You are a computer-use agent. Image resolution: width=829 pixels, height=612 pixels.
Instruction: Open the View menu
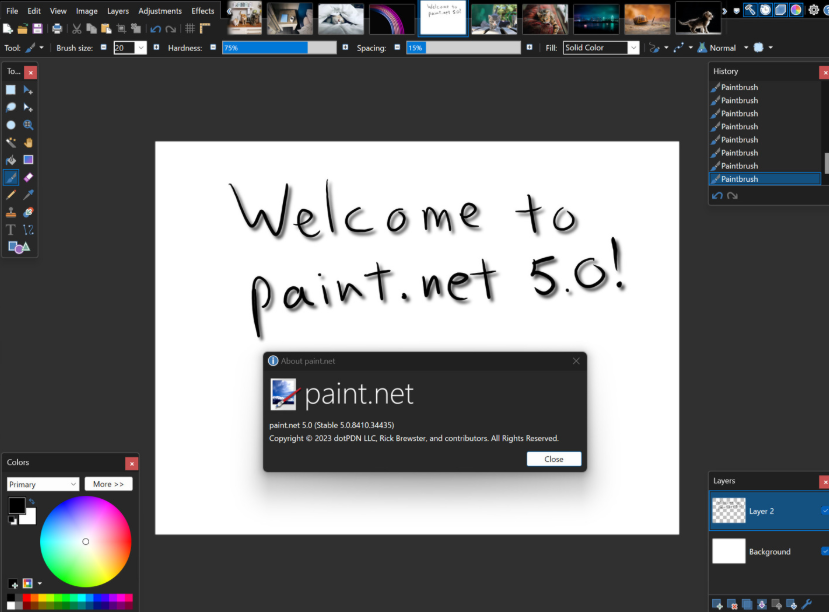click(x=58, y=11)
